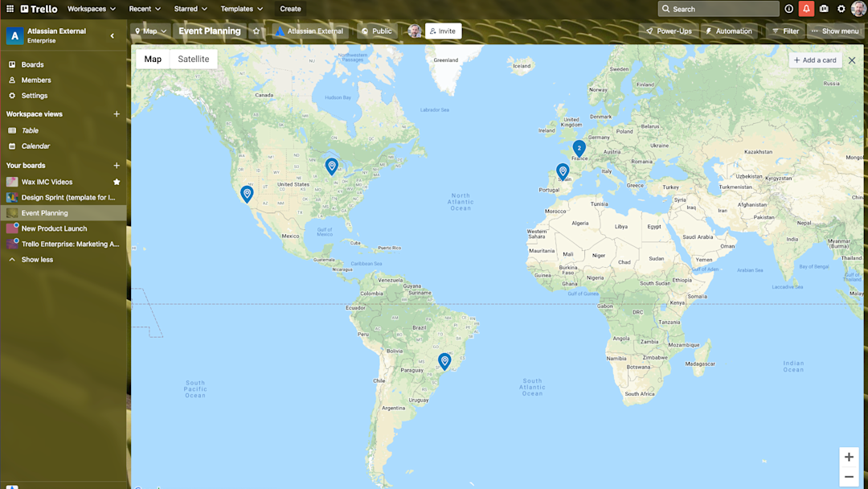868x489 pixels.
Task: Click the map marker in Brazil
Action: point(444,361)
